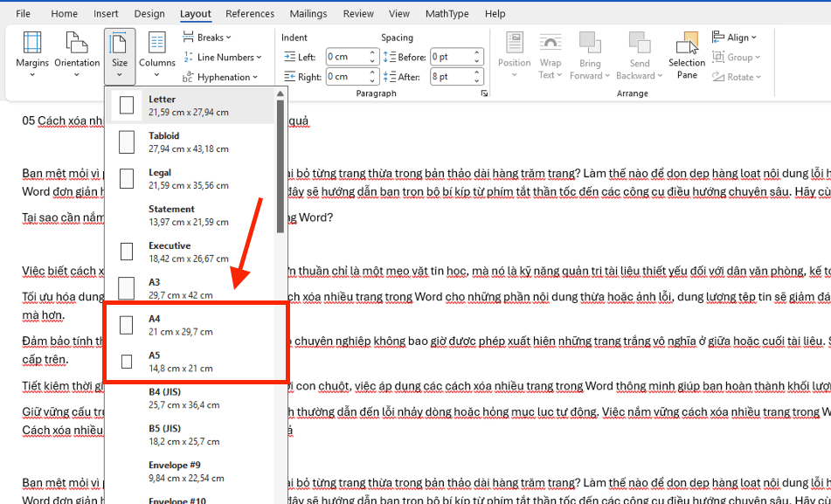The width and height of the screenshot is (831, 504).
Task: Click scroll-up arrow in Size list
Action: point(280,93)
